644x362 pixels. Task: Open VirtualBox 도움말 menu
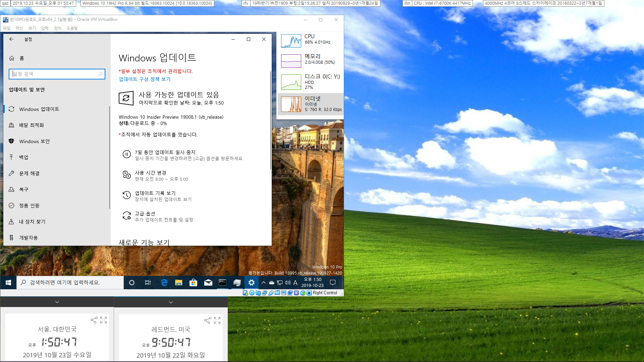(x=72, y=28)
